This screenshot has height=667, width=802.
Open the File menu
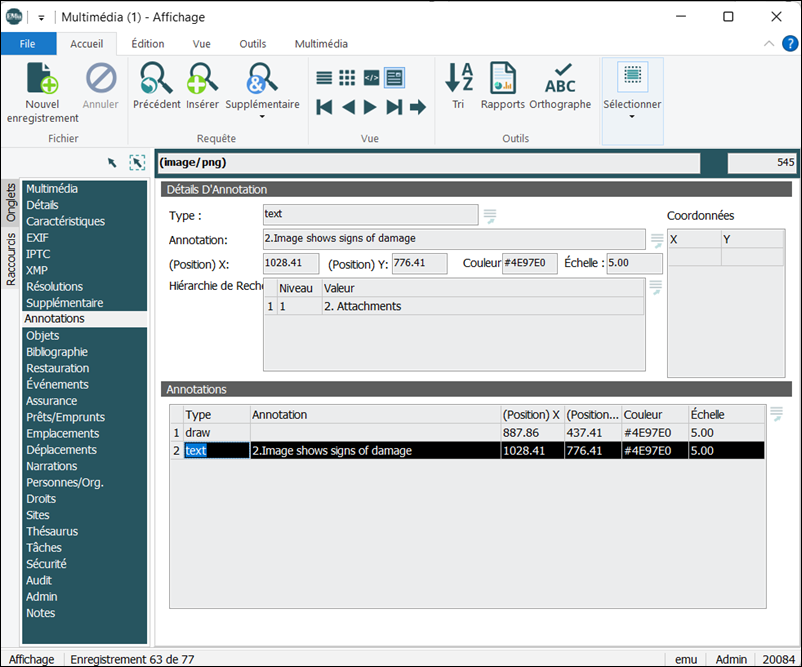(x=28, y=44)
